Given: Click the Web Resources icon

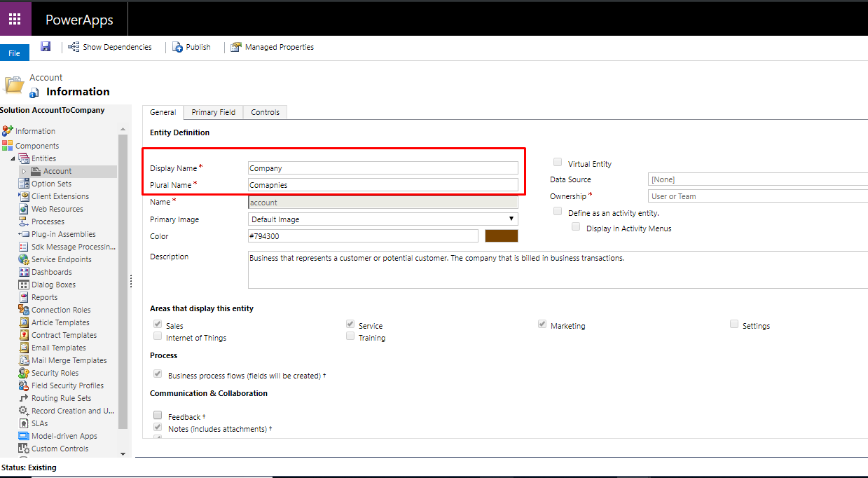Looking at the screenshot, I should pyautogui.click(x=24, y=209).
